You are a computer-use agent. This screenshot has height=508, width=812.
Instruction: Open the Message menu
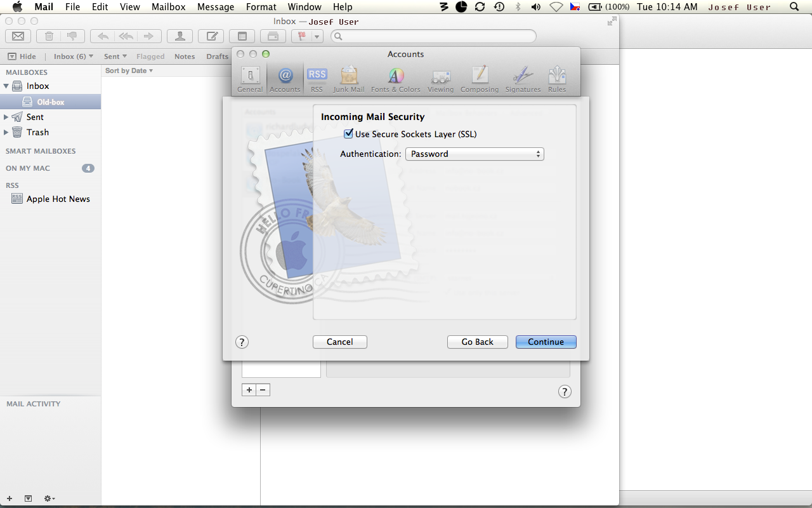click(x=216, y=7)
